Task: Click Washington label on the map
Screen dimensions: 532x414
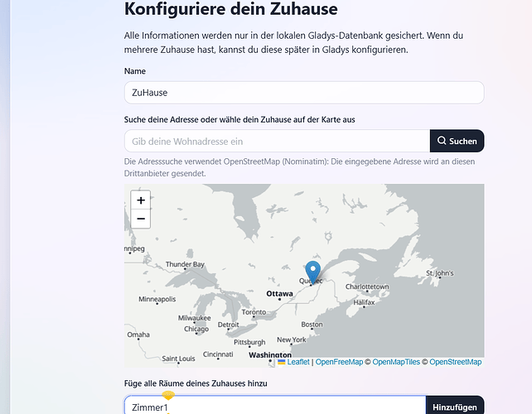Action: [270, 354]
